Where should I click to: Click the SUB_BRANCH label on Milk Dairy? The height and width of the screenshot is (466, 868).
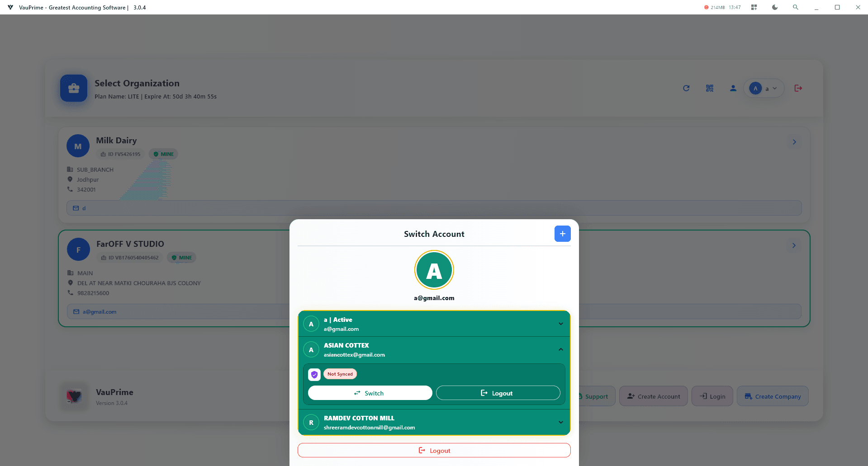95,169
